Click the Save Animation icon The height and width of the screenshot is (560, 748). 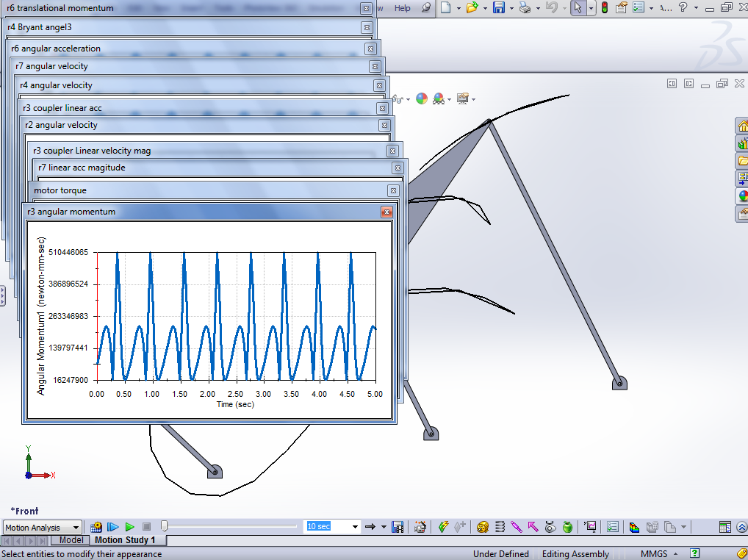[x=398, y=527]
